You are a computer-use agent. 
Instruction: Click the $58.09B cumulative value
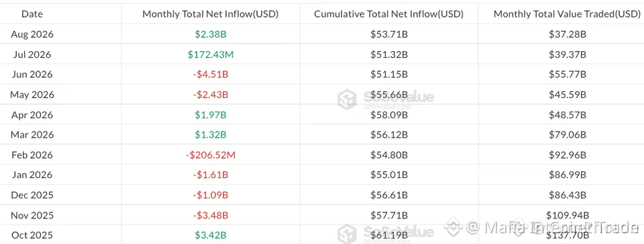389,115
